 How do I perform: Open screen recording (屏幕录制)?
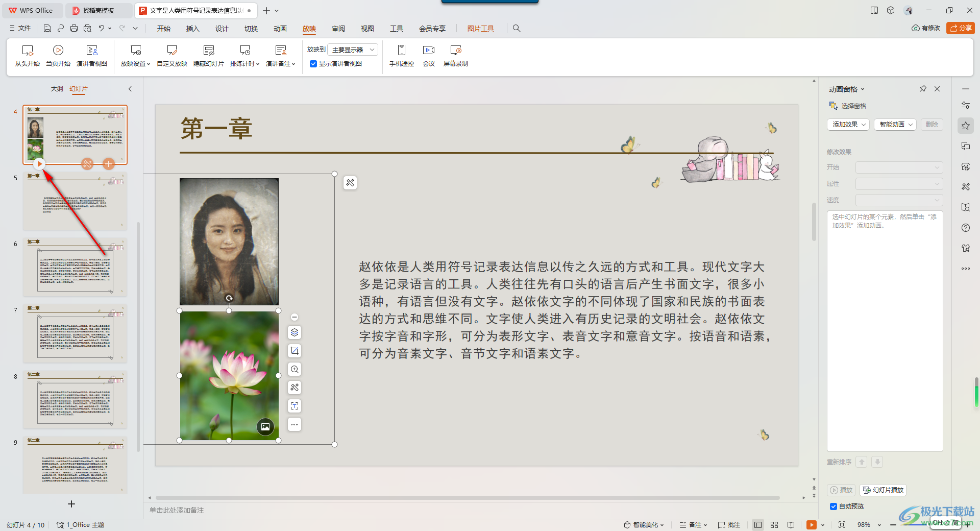[x=456, y=56]
